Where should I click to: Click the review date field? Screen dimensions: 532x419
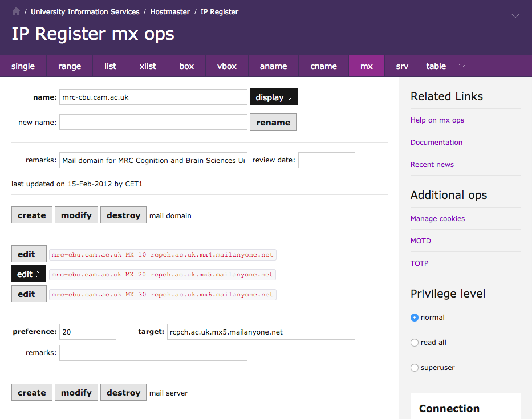click(x=326, y=160)
